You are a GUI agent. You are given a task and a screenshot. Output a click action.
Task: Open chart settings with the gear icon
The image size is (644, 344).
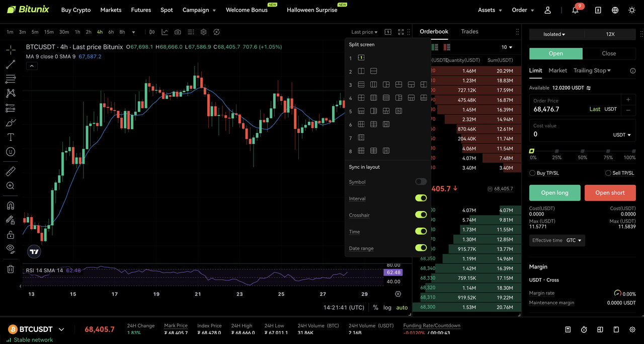pos(203,32)
